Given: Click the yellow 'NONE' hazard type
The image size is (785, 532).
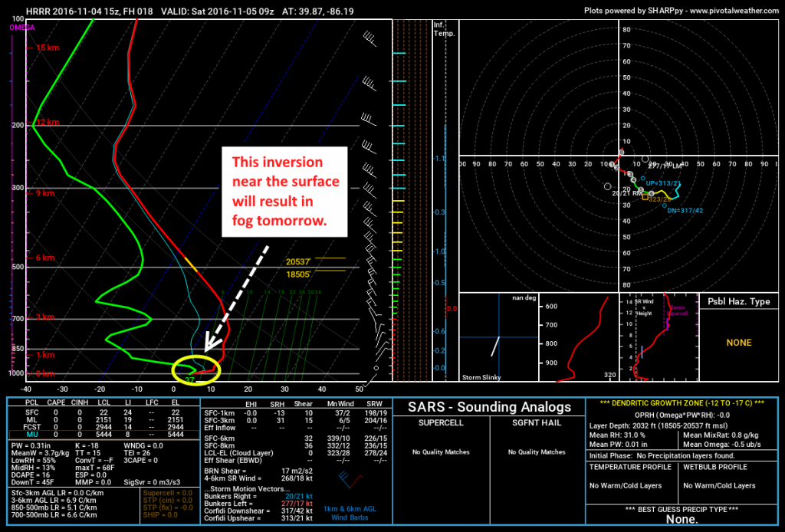Looking at the screenshot, I should click(x=739, y=343).
